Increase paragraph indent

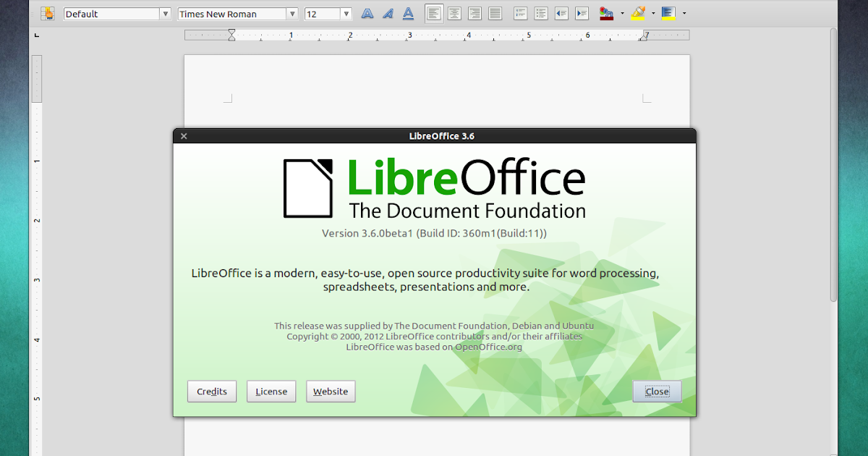coord(582,13)
